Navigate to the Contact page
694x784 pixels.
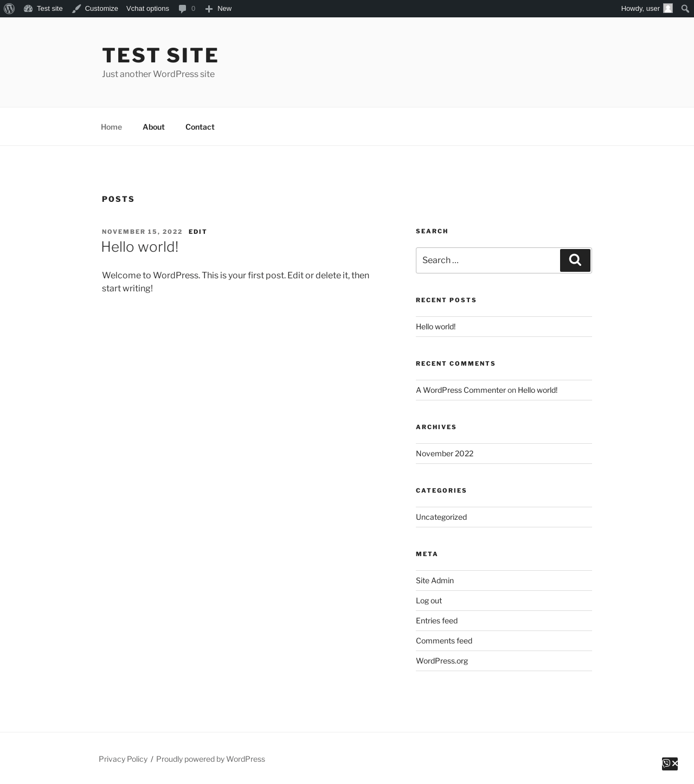click(200, 127)
